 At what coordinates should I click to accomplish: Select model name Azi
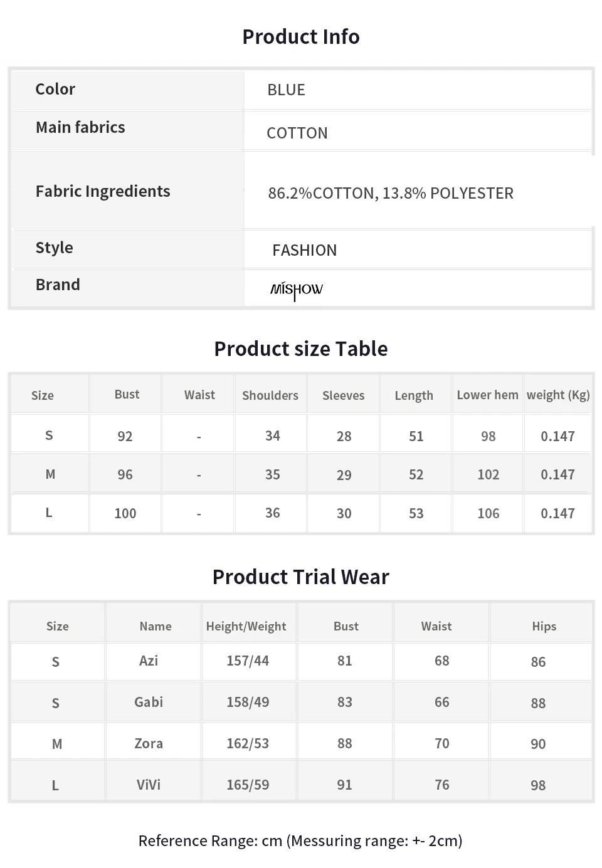point(149,661)
